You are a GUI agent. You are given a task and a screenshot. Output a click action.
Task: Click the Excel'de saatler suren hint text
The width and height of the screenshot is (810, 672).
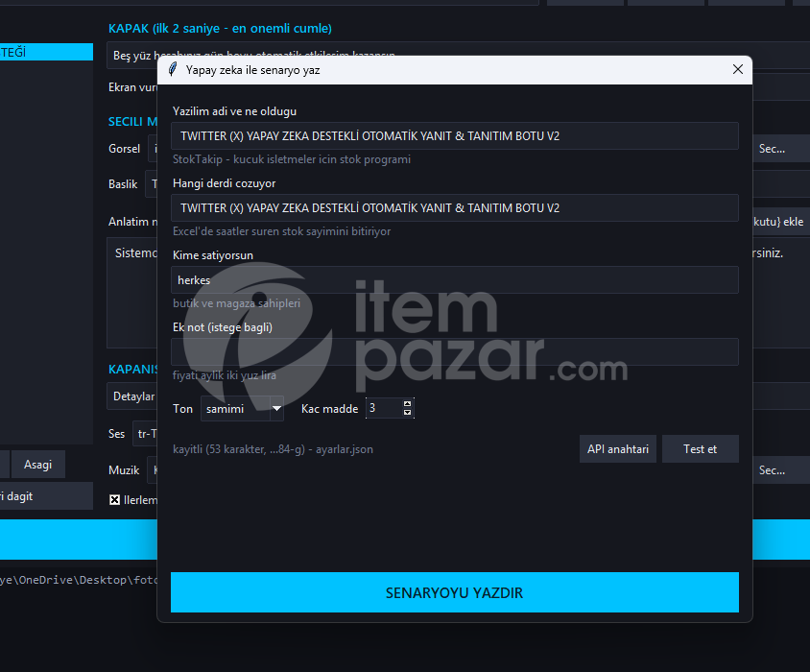[x=281, y=231]
